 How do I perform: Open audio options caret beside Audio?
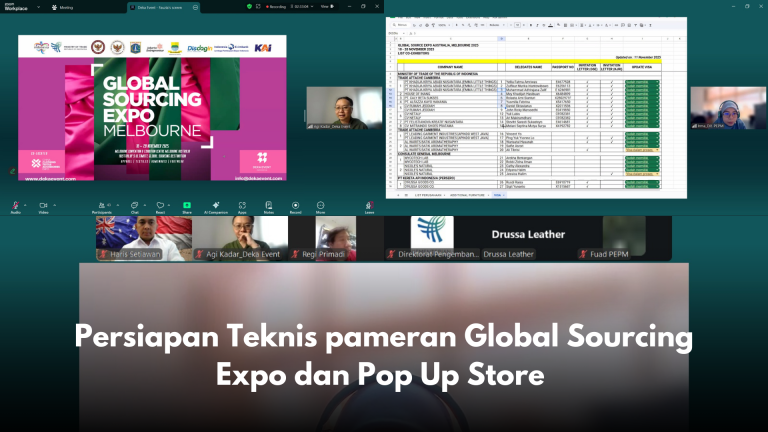25,205
